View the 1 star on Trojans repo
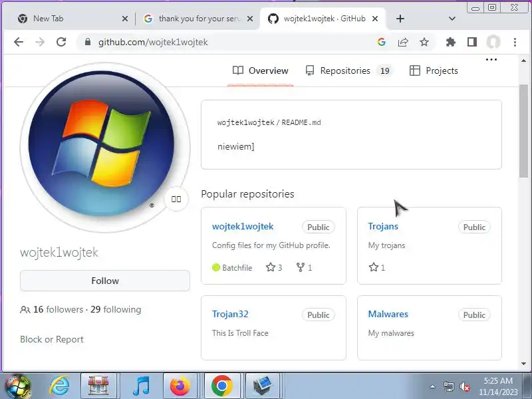The width and height of the screenshot is (532, 399). click(x=377, y=267)
